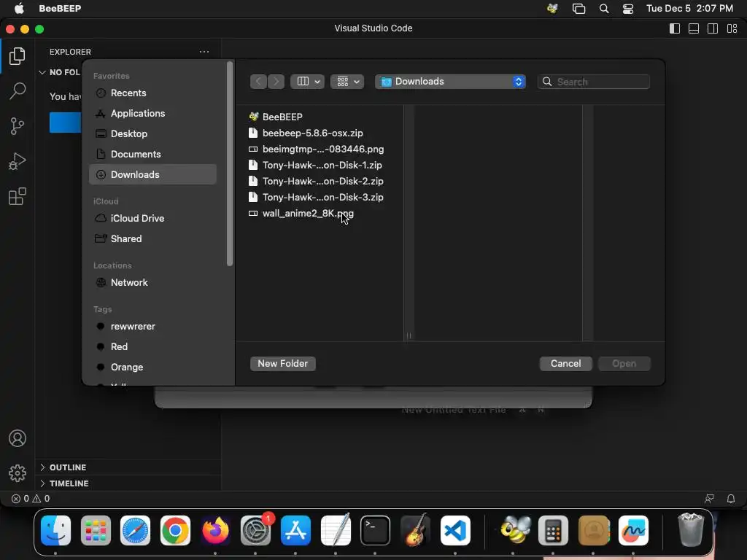Open column view options dropdown
The width and height of the screenshot is (747, 560).
(x=307, y=82)
